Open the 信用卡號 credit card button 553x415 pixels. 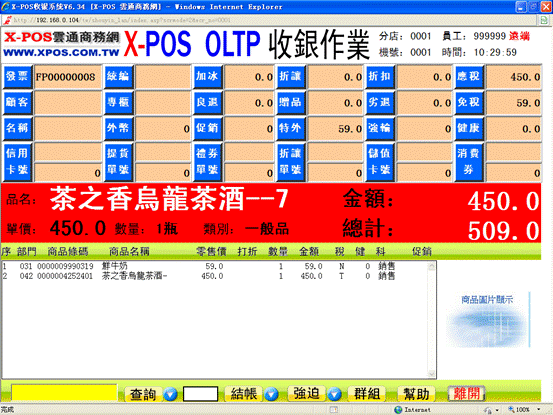[18, 162]
